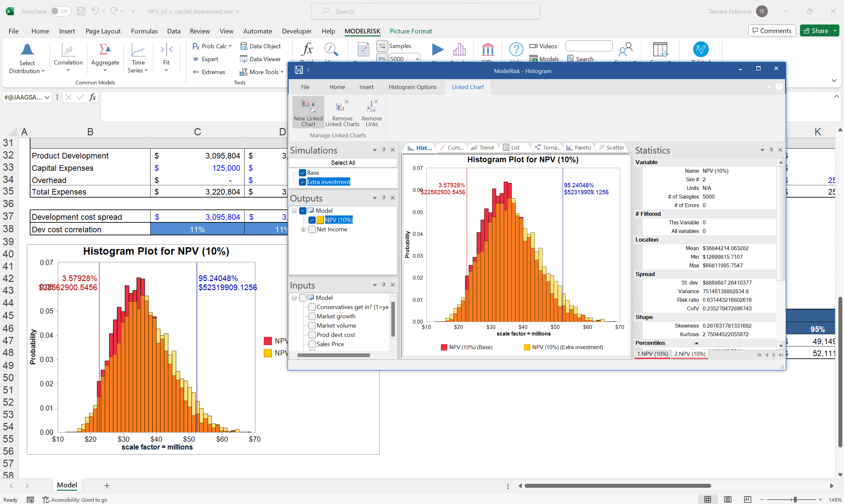Expand the Net Income output node
Viewport: 844px width, 504px height.
(x=304, y=229)
